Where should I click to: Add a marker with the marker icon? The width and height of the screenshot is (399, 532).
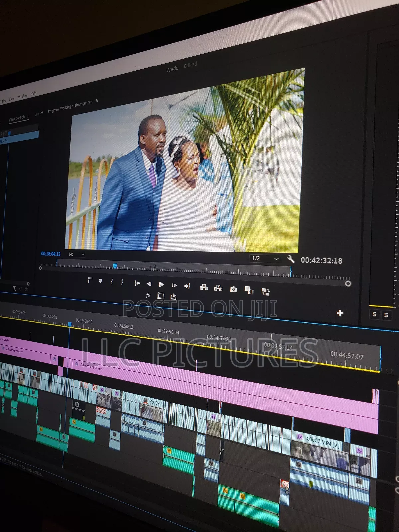pyautogui.click(x=100, y=281)
